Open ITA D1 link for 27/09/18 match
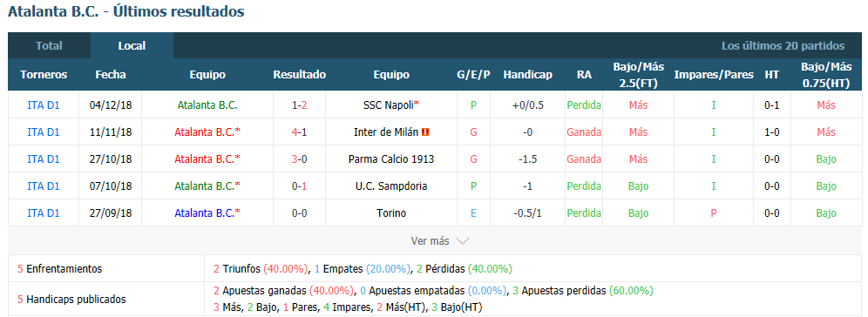 [x=44, y=213]
